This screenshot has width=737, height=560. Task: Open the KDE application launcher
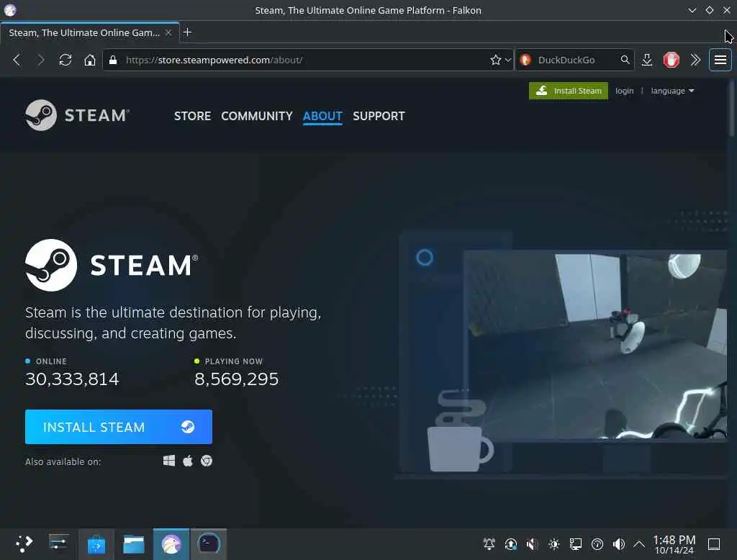[24, 544]
